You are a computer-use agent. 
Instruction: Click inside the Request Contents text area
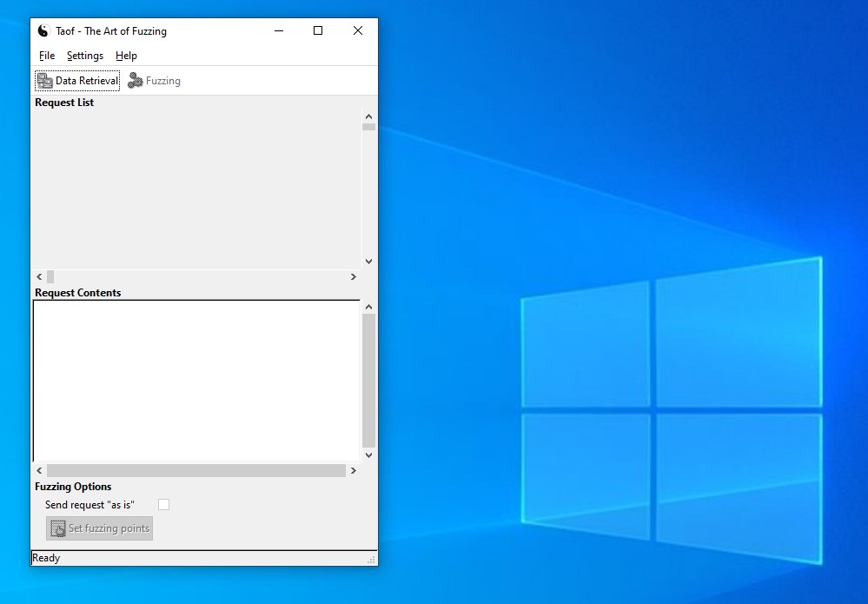195,380
